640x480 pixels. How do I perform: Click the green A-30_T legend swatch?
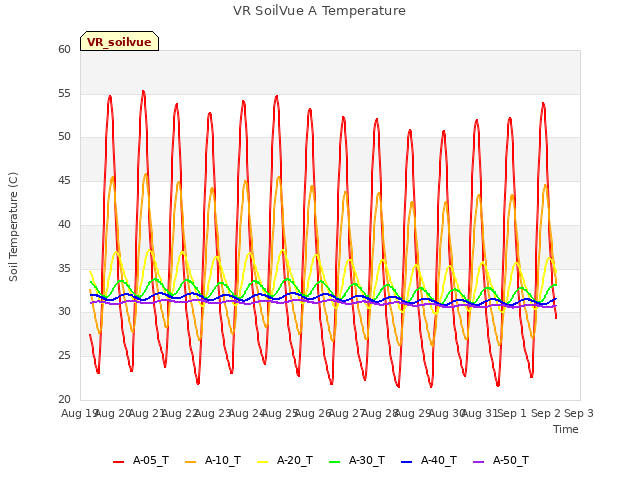(x=334, y=462)
